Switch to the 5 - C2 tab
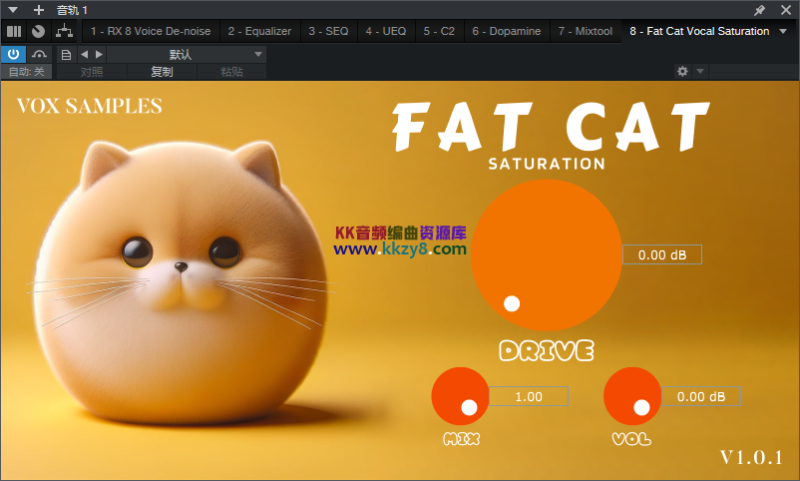Screen dimensions: 800x481 tap(439, 31)
